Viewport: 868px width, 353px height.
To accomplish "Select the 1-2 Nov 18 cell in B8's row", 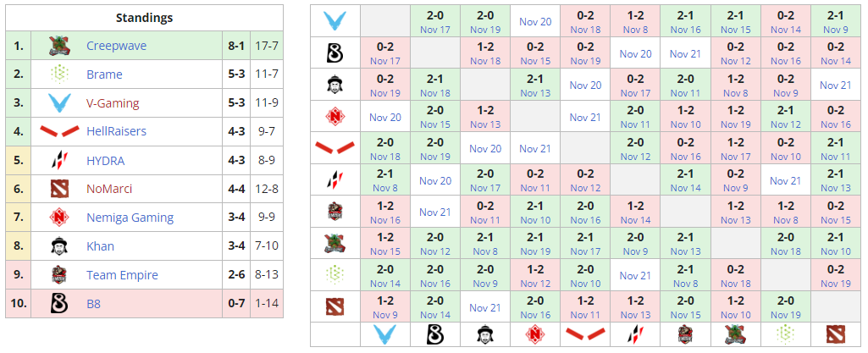I will [x=485, y=53].
